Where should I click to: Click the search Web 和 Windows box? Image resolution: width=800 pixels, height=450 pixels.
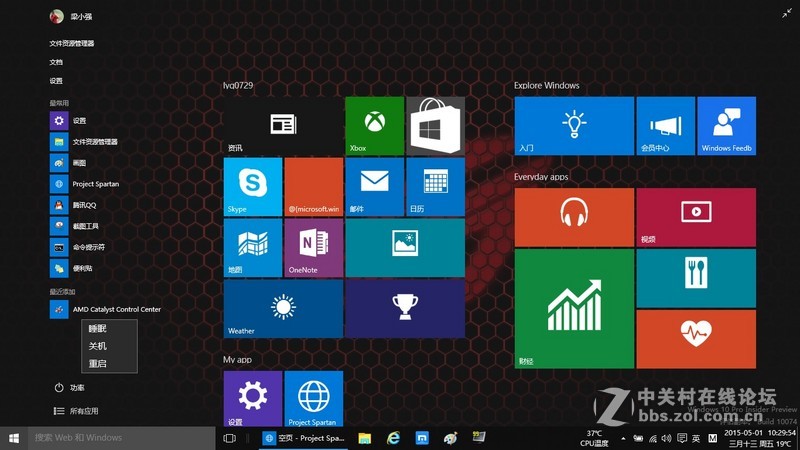click(121, 438)
